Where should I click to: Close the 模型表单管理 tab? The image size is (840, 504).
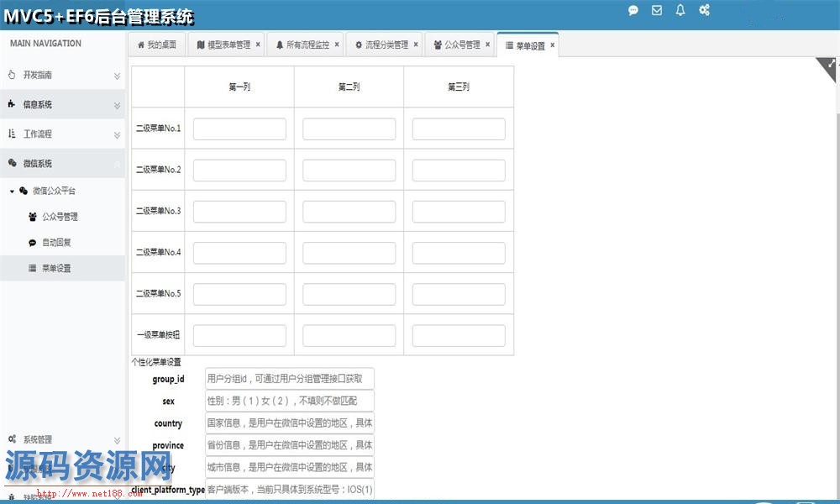click(258, 45)
